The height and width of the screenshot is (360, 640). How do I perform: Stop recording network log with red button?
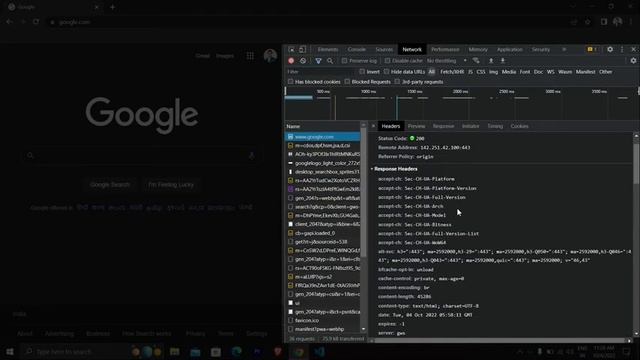coord(291,61)
